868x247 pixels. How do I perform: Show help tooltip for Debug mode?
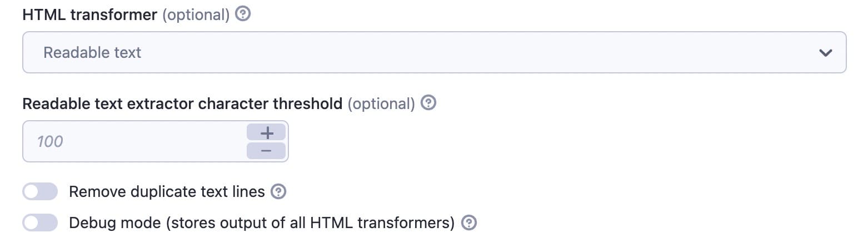470,223
